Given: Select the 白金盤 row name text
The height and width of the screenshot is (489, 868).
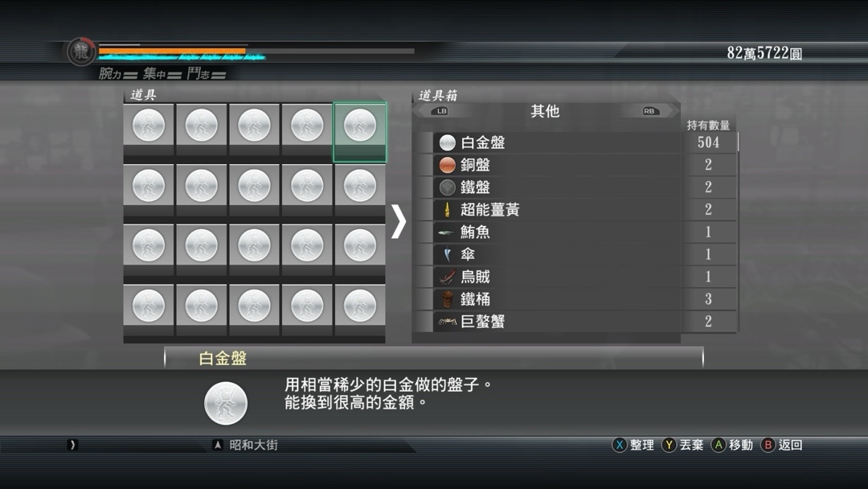Looking at the screenshot, I should [483, 143].
